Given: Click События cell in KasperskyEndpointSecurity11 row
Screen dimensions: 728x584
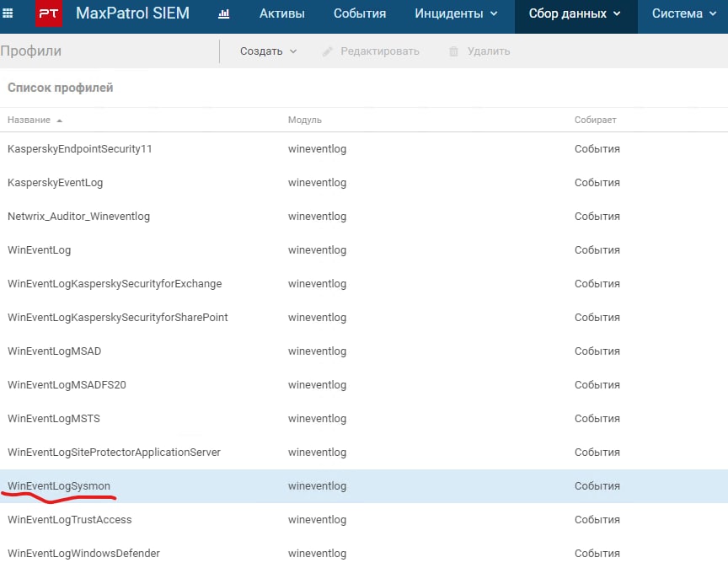Looking at the screenshot, I should coord(597,149).
